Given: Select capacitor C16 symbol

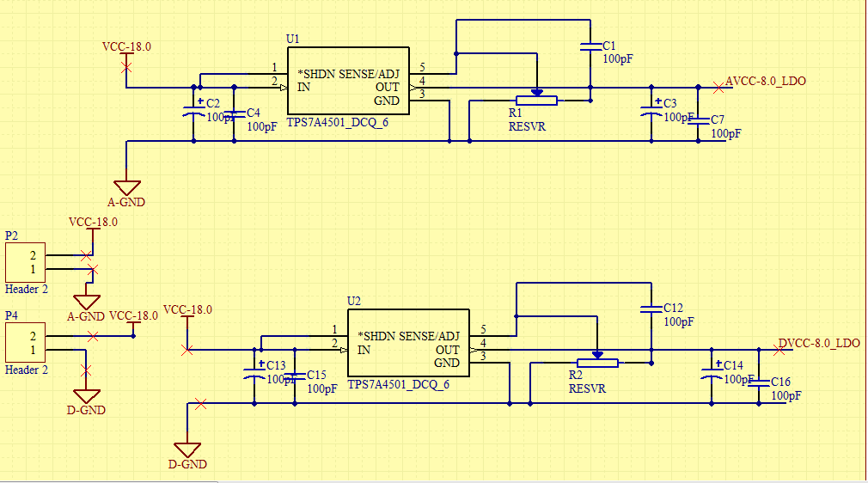Looking at the screenshot, I should (x=759, y=383).
